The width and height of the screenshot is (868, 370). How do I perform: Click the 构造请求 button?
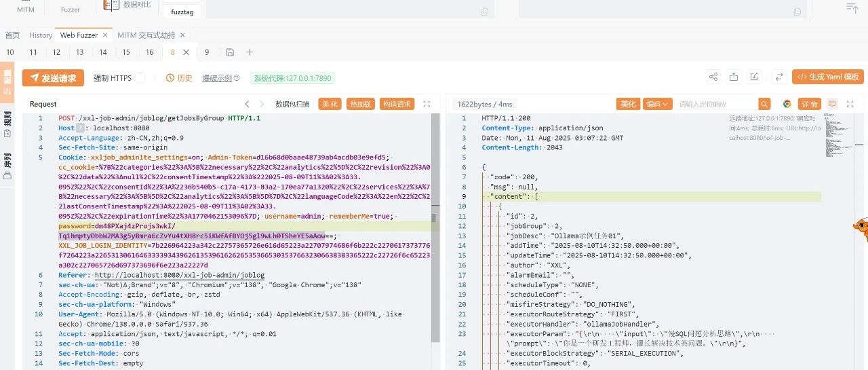[x=396, y=104]
